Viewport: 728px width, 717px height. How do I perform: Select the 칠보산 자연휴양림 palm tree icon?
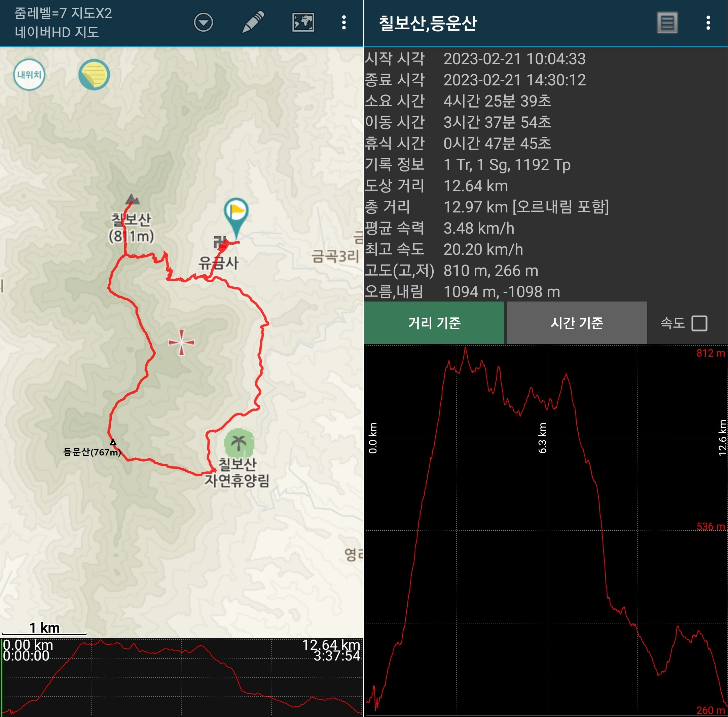239,443
